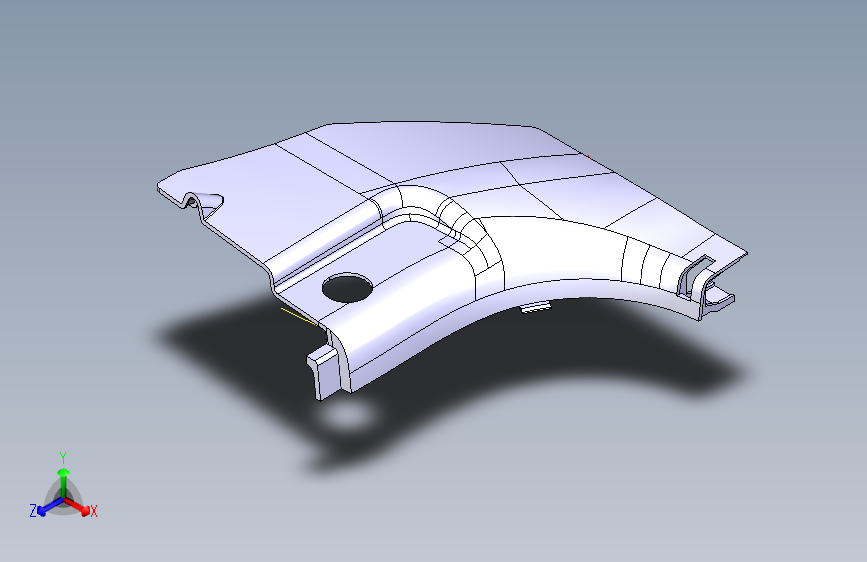This screenshot has width=867, height=562.
Task: Click the red X axis of the triad
Action: (x=77, y=507)
